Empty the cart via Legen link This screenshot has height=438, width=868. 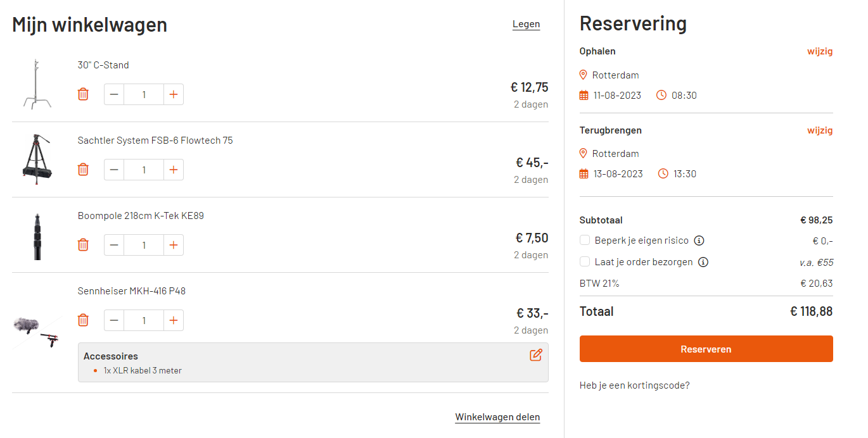pos(526,24)
